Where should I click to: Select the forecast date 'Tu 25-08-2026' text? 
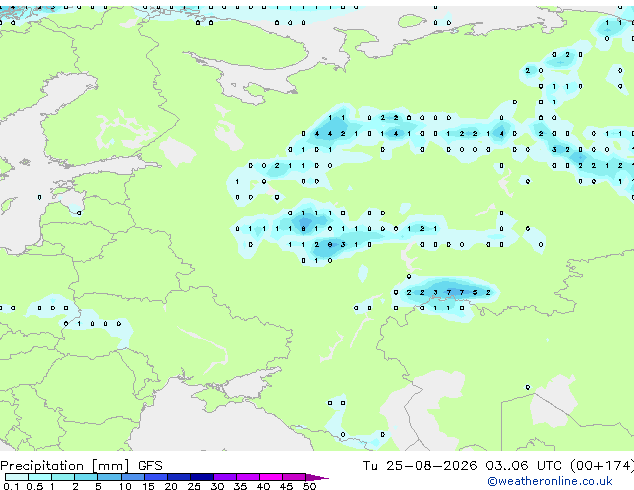point(420,466)
